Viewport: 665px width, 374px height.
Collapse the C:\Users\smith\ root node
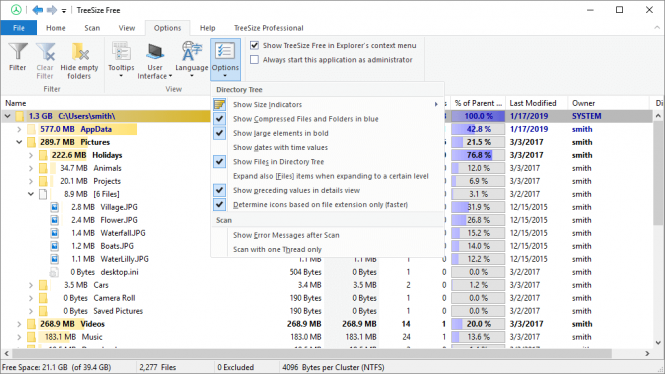coord(8,116)
